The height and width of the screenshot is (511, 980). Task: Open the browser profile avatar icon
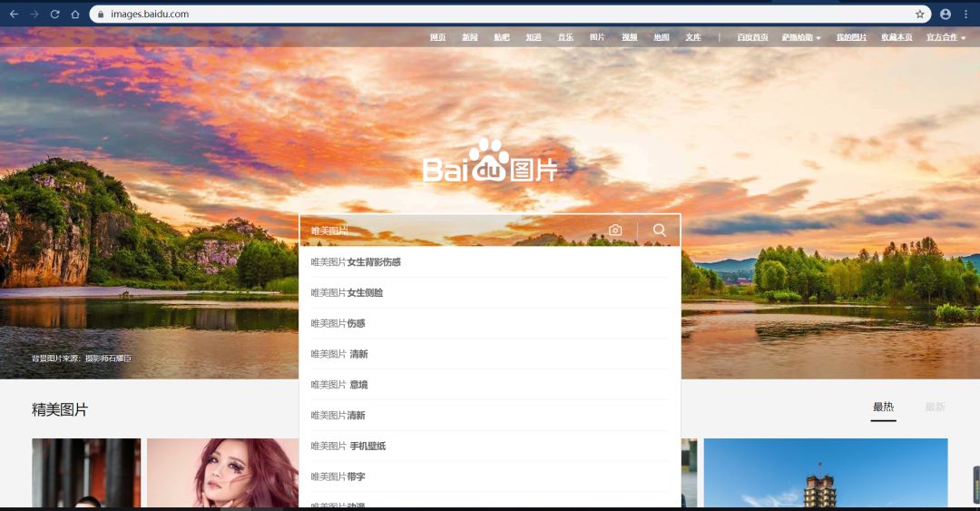[x=946, y=14]
